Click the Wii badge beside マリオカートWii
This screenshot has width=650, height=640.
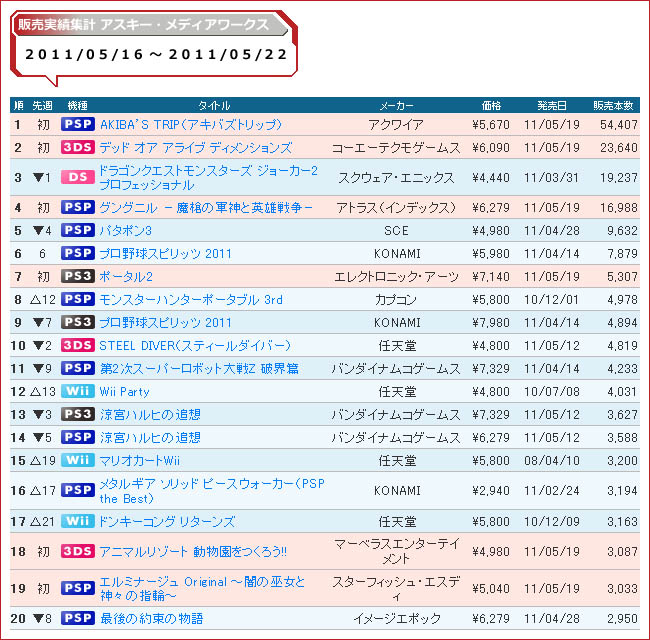pyautogui.click(x=78, y=460)
